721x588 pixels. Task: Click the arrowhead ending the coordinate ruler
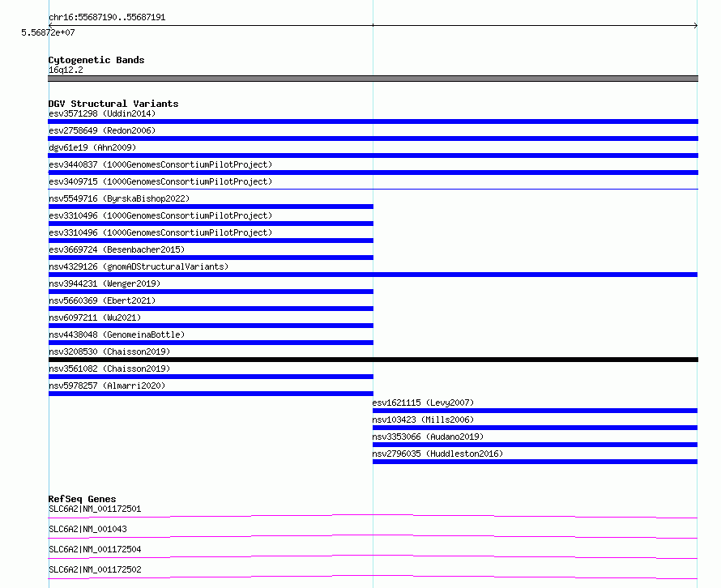tap(696, 26)
